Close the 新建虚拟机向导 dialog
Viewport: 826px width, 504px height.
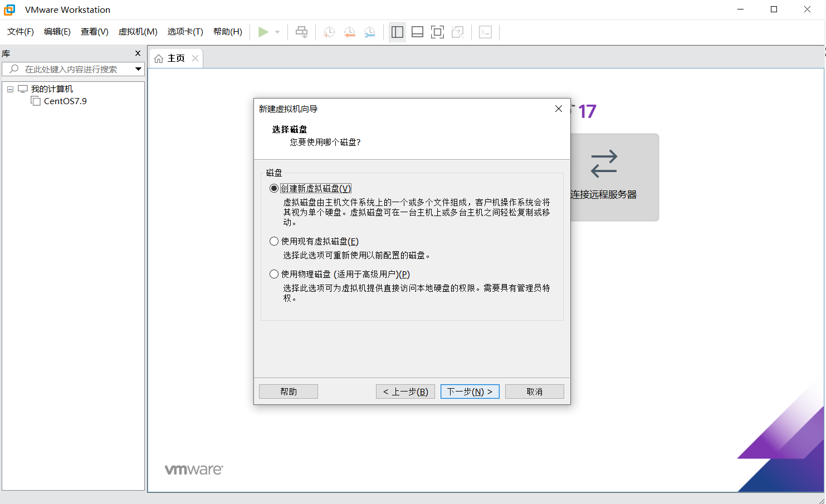[559, 109]
